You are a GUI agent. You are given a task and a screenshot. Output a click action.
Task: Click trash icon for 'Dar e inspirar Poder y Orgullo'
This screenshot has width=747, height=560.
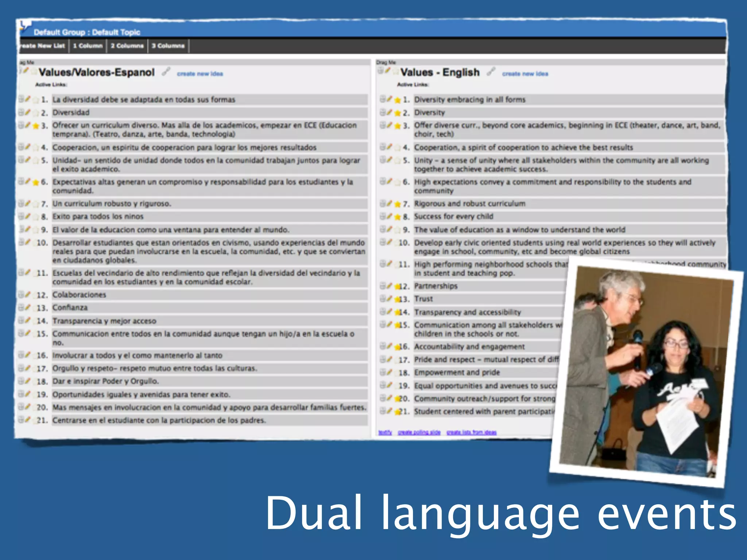point(21,381)
